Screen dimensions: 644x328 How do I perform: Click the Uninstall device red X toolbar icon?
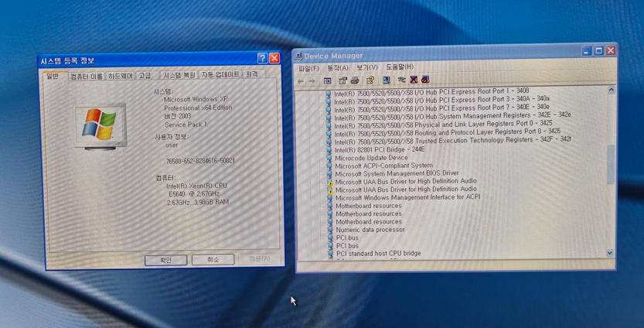point(414,79)
